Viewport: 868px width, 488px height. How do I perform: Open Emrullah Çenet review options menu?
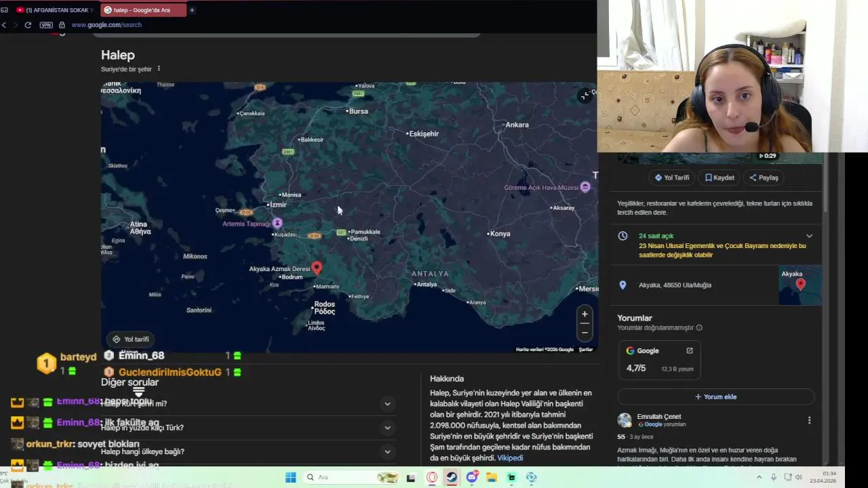pos(809,420)
